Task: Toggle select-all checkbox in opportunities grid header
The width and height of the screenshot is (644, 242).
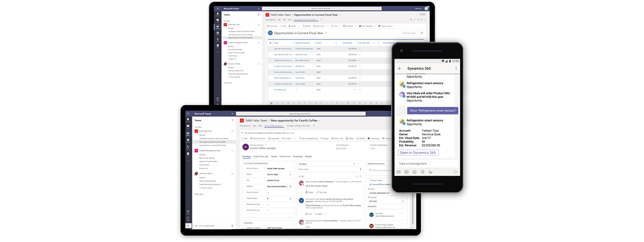Action: tap(270, 43)
